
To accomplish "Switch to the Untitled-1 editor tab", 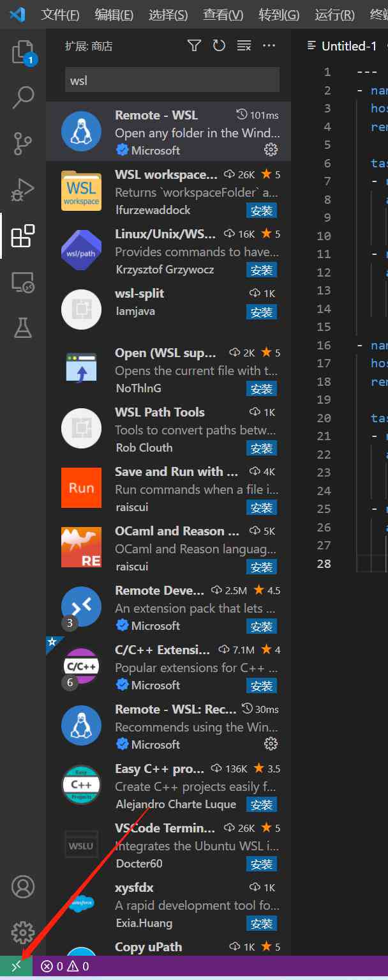I will [343, 46].
